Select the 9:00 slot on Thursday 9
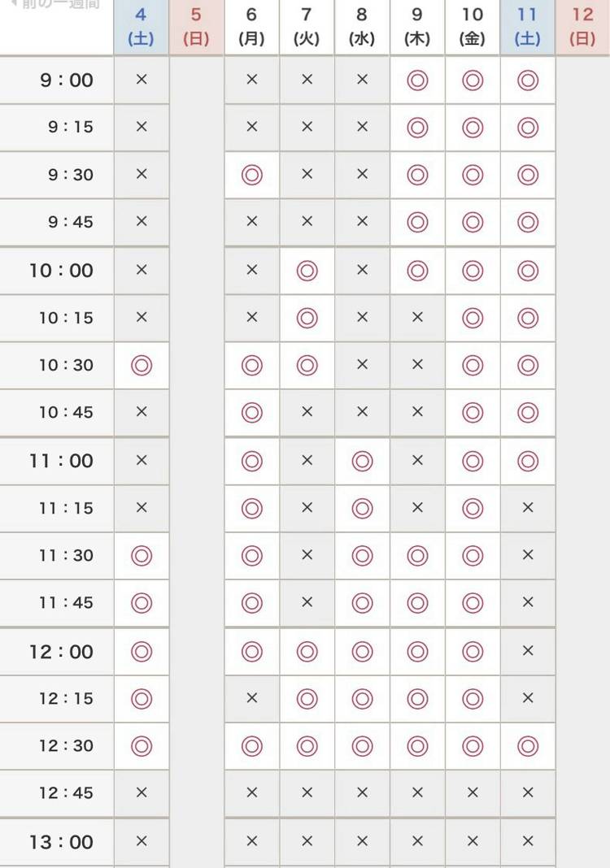610x868 pixels. pos(417,80)
